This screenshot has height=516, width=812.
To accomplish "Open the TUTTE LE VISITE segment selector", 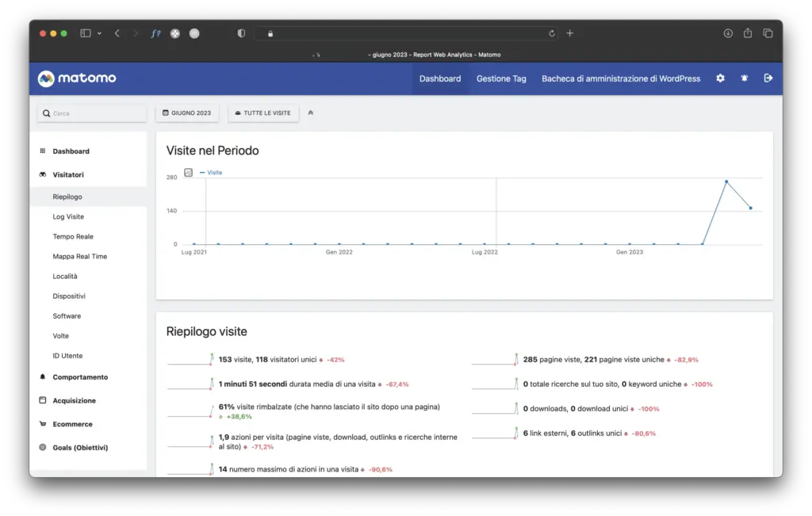I will tap(263, 113).
